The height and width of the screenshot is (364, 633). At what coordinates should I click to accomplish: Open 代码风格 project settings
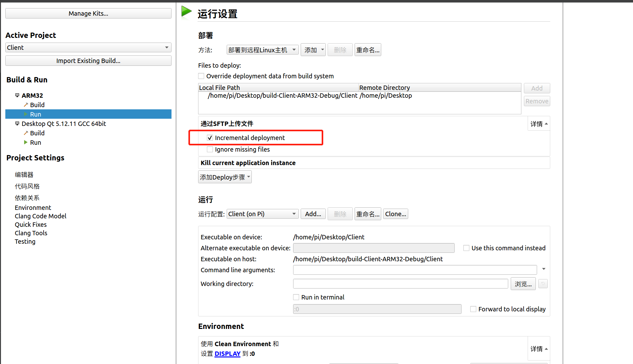[x=27, y=186]
